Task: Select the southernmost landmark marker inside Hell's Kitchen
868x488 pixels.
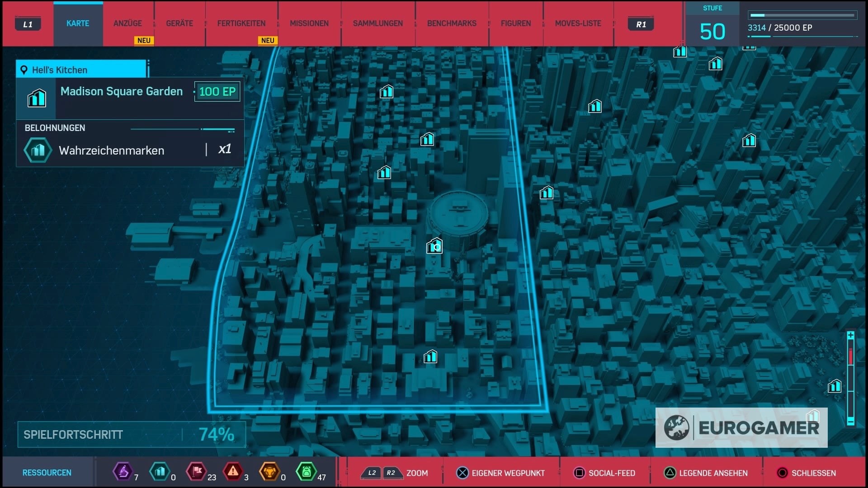Action: 430,357
